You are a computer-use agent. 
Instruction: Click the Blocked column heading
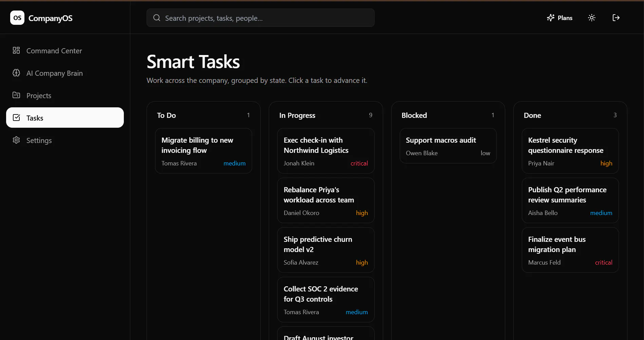(x=414, y=115)
